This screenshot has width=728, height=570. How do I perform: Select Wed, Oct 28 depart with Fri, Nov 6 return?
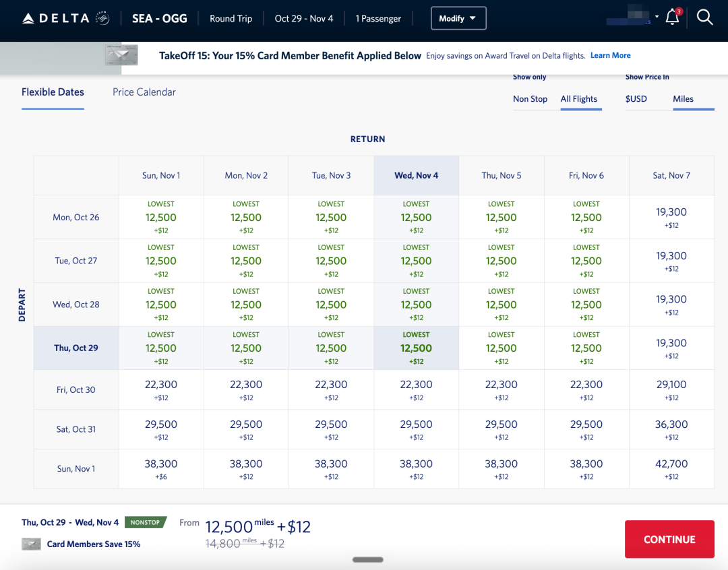click(x=586, y=305)
